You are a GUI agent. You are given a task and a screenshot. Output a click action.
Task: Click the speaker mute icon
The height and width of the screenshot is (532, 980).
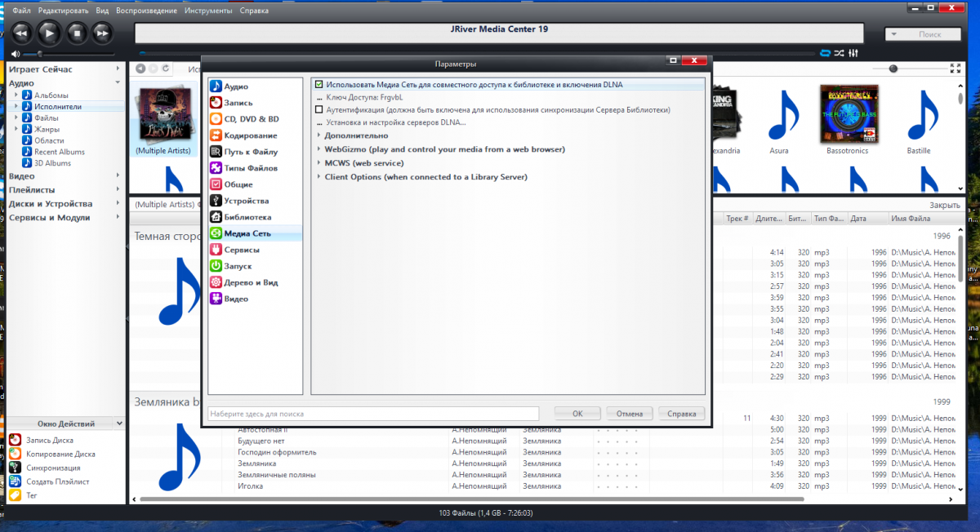tap(16, 54)
